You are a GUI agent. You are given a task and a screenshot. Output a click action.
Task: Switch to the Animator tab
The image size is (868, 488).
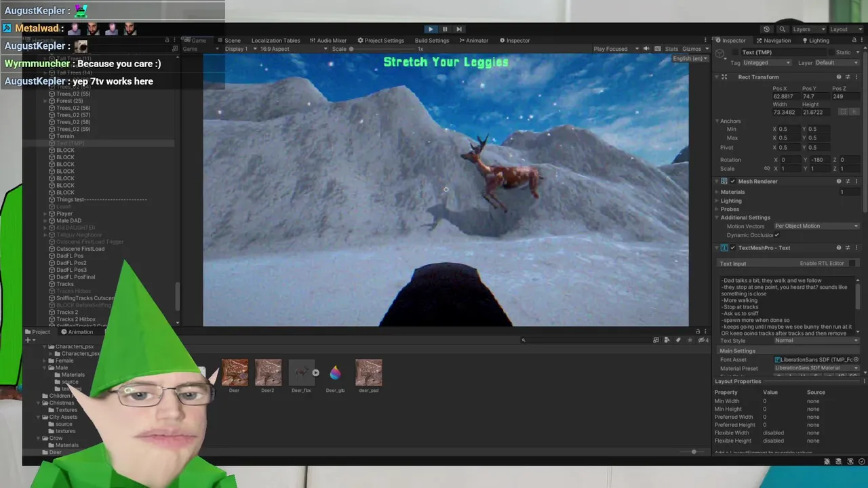473,40
